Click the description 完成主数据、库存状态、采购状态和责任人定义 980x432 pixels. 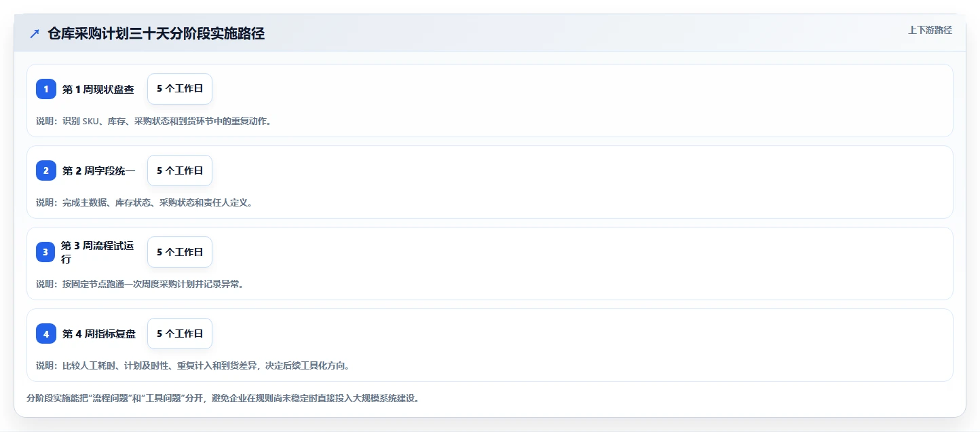[x=145, y=202]
